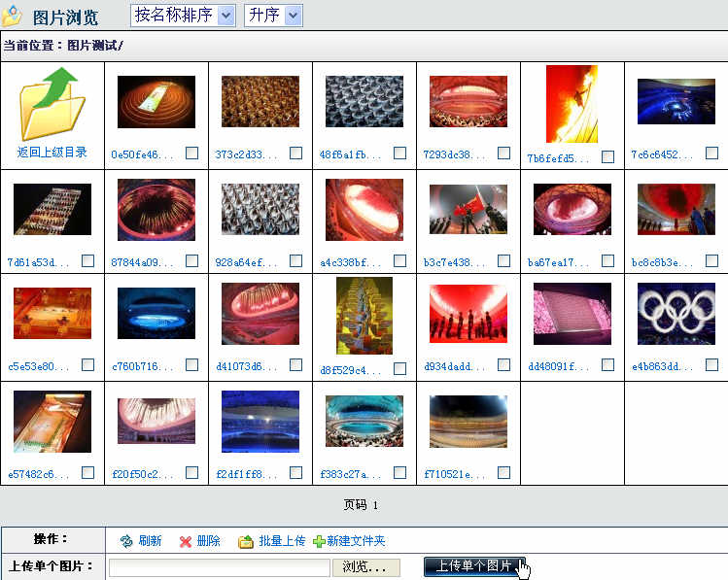
Task: Click the red delete (删除) icon
Action: pos(185,541)
